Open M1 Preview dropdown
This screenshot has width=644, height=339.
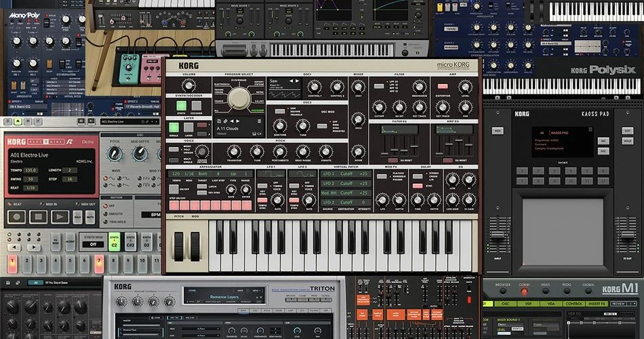click(624, 304)
